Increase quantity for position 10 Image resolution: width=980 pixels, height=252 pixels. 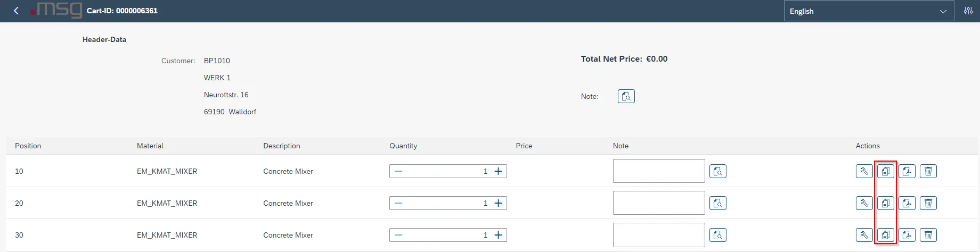tap(498, 171)
